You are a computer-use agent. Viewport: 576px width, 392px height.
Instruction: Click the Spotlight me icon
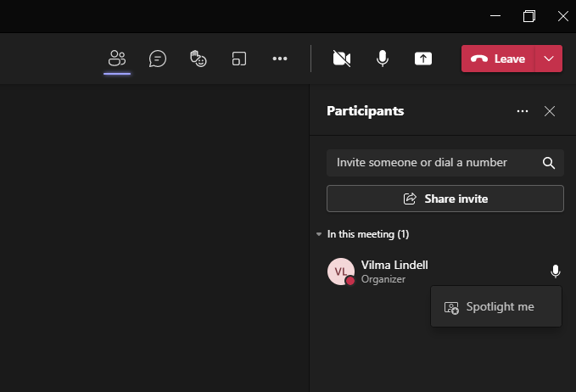(x=451, y=307)
